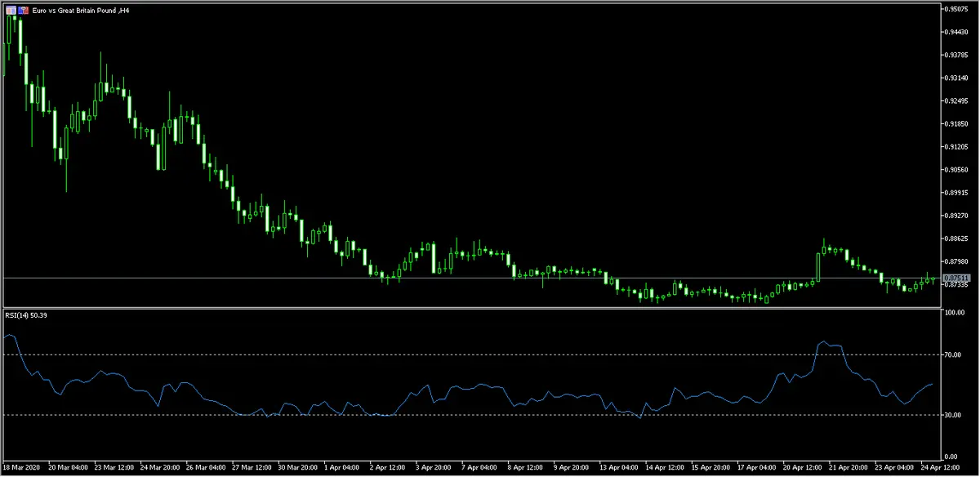980x477 pixels.
Task: Click the Depth of Market grid icon
Action: point(10,10)
